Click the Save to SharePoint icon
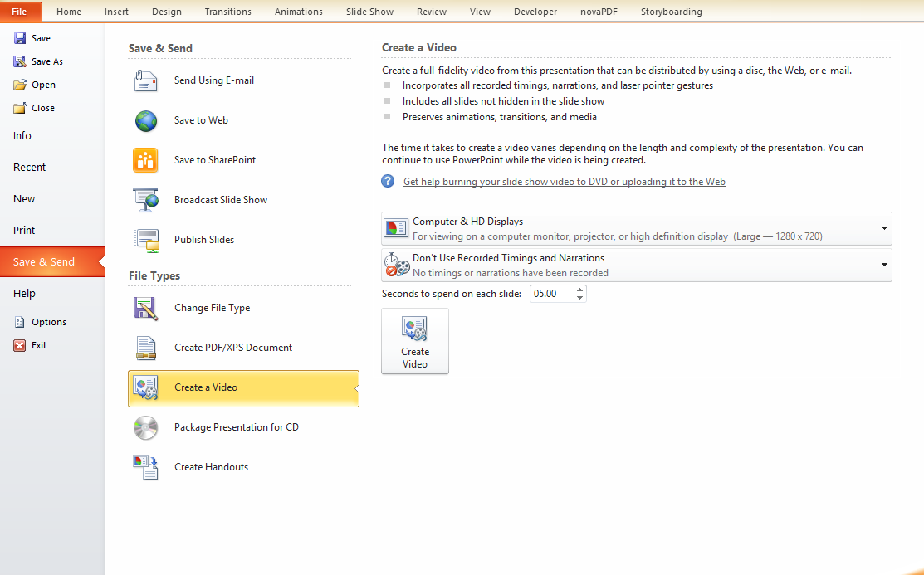Screen dimensions: 924x575 [146, 160]
